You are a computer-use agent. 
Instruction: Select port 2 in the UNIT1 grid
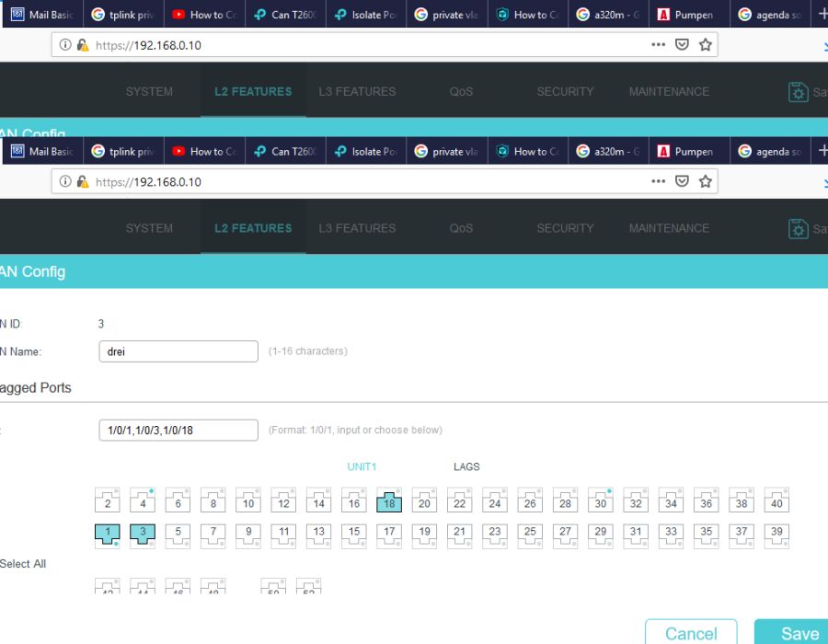108,500
